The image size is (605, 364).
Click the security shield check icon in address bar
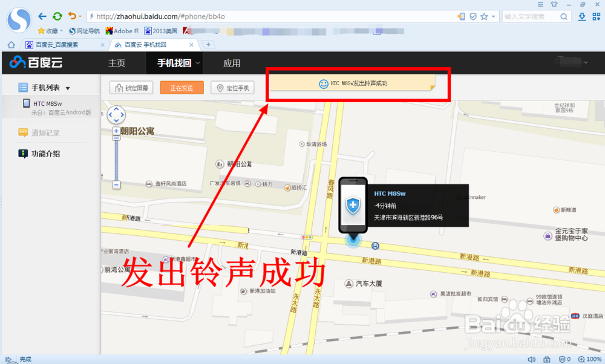473,16
